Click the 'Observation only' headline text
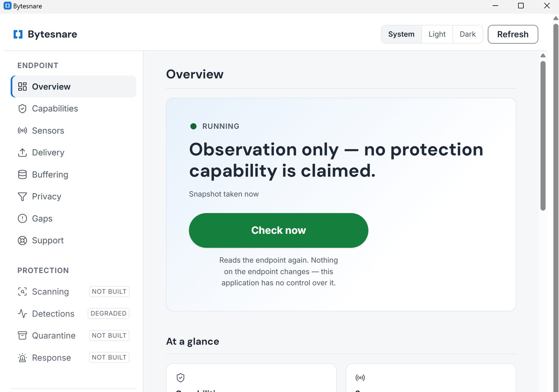559x392 pixels. point(336,160)
